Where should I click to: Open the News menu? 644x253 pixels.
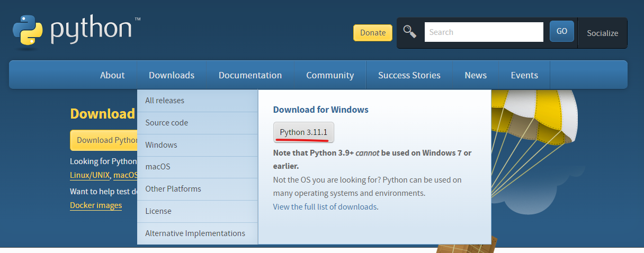476,75
